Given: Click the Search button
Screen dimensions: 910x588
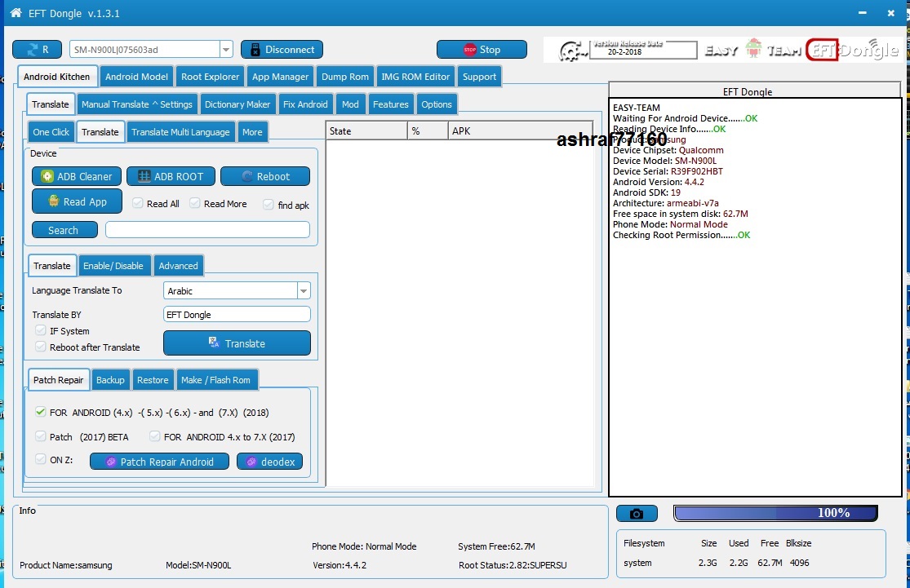Looking at the screenshot, I should pyautogui.click(x=64, y=230).
